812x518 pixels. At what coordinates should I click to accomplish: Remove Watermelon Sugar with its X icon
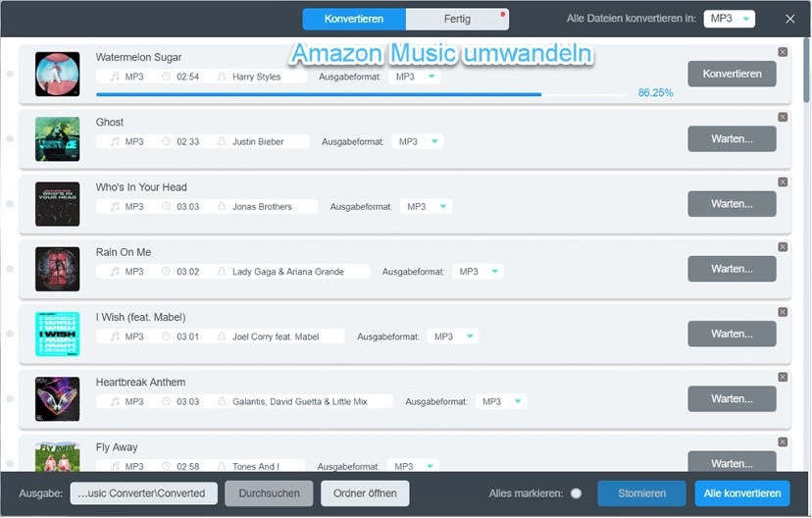[x=783, y=52]
